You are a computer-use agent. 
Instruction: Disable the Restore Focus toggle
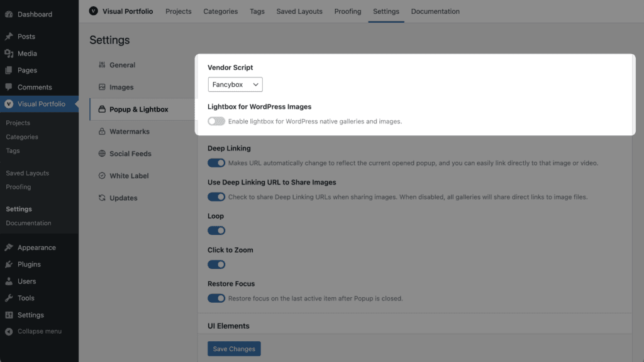(216, 298)
